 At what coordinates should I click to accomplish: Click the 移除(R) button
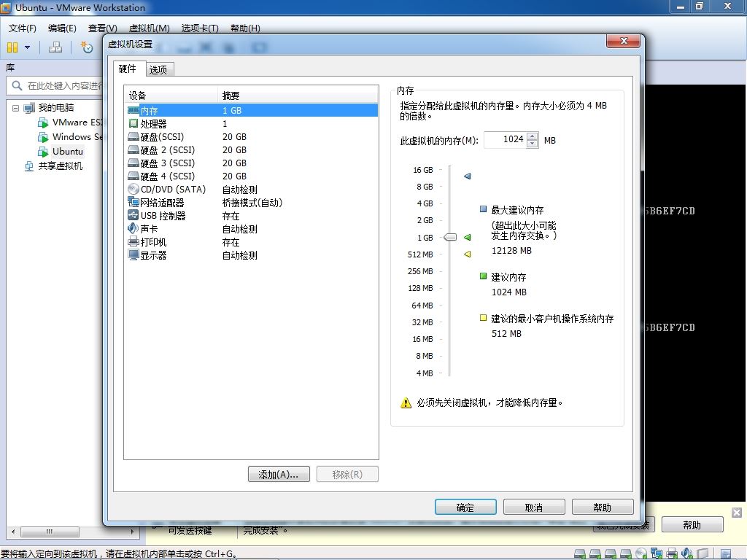click(347, 474)
